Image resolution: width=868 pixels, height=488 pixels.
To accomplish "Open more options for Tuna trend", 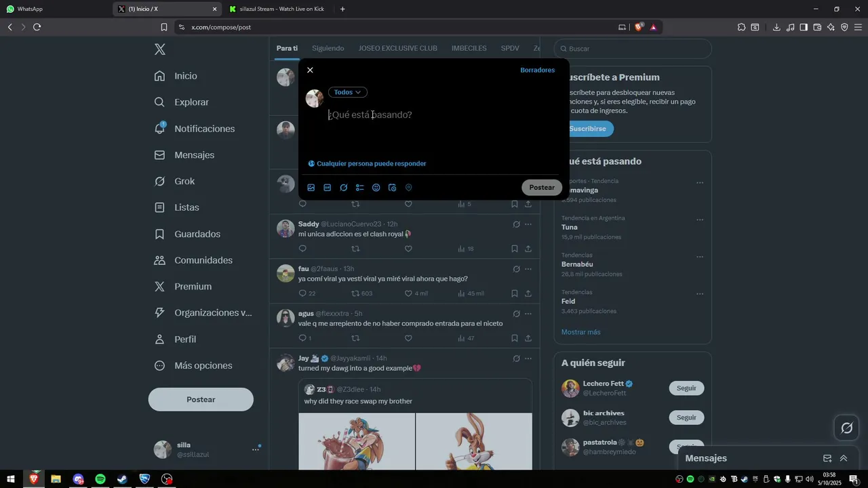I will click(700, 220).
